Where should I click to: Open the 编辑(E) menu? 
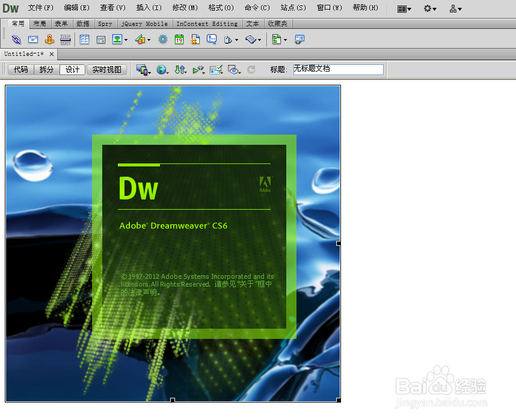(76, 8)
